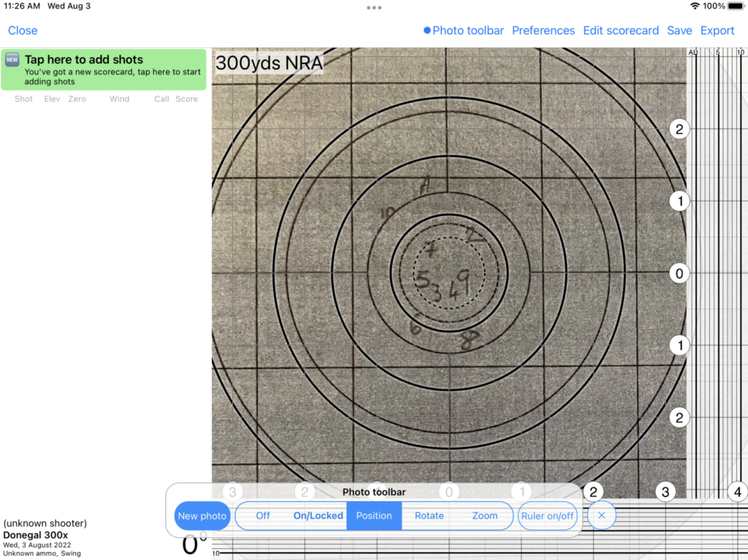Tap here to add shots banner

pyautogui.click(x=103, y=69)
